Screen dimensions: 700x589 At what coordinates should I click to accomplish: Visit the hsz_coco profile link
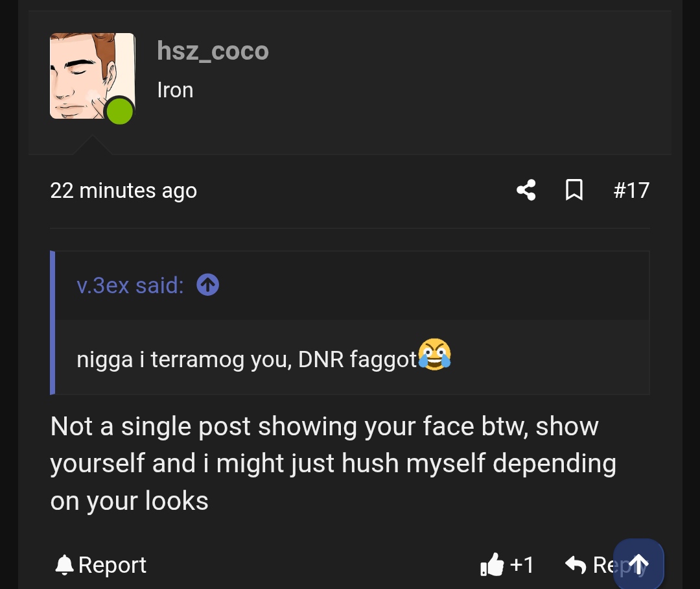213,51
